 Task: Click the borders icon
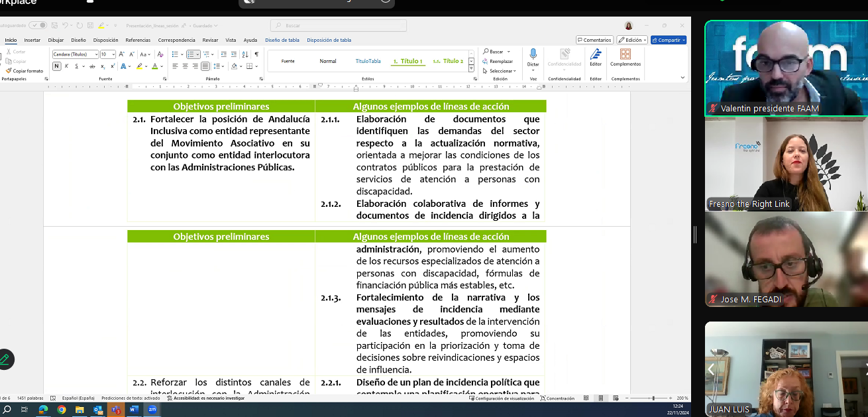[x=249, y=66]
